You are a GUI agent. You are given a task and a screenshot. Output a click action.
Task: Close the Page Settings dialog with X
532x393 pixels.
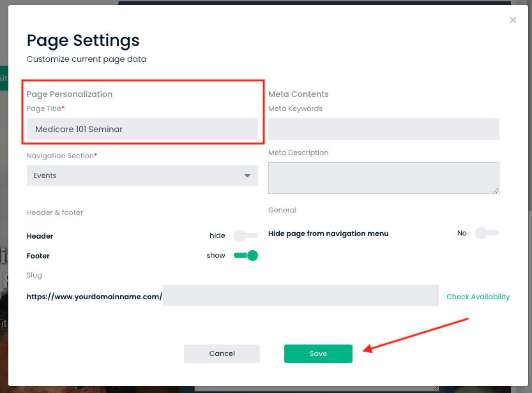pyautogui.click(x=513, y=20)
